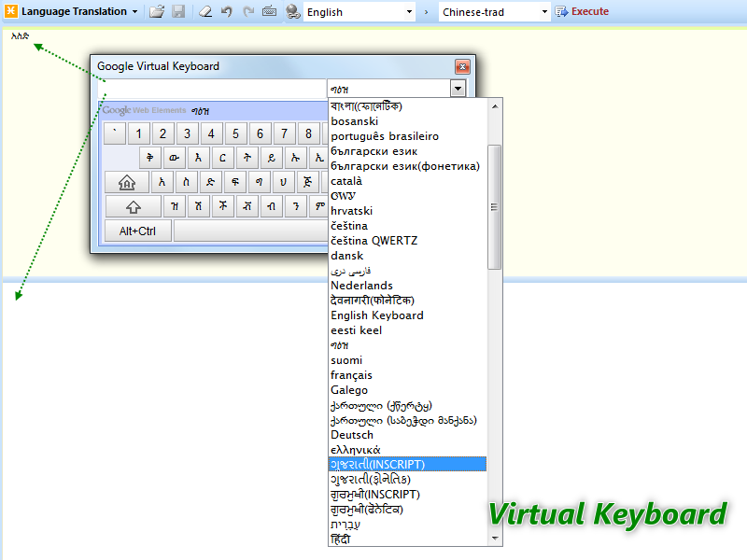Select čeština QWERTZ layout
747x560 pixels.
coord(407,241)
